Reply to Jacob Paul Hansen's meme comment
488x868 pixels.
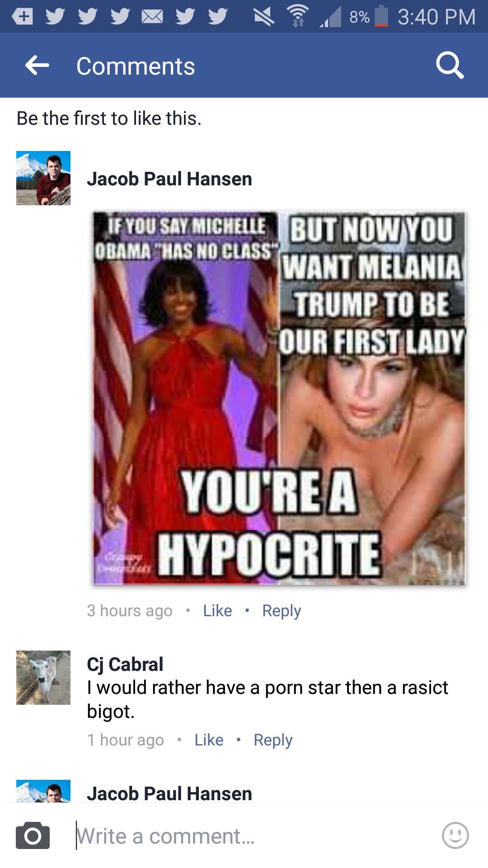[282, 611]
